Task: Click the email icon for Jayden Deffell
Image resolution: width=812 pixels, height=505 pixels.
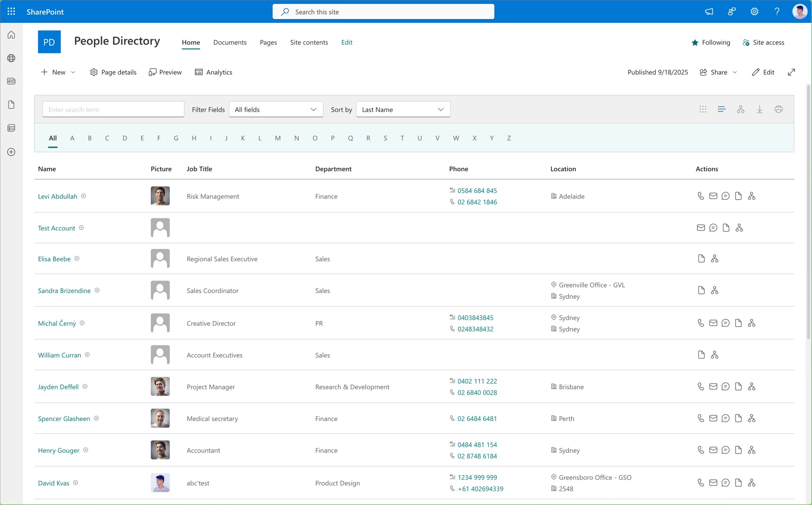Action: point(713,386)
